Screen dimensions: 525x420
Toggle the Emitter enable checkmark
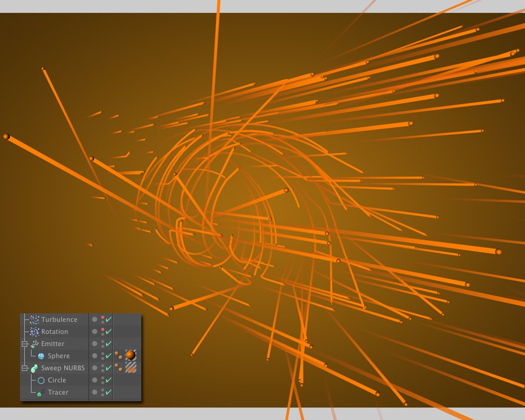[x=109, y=344]
